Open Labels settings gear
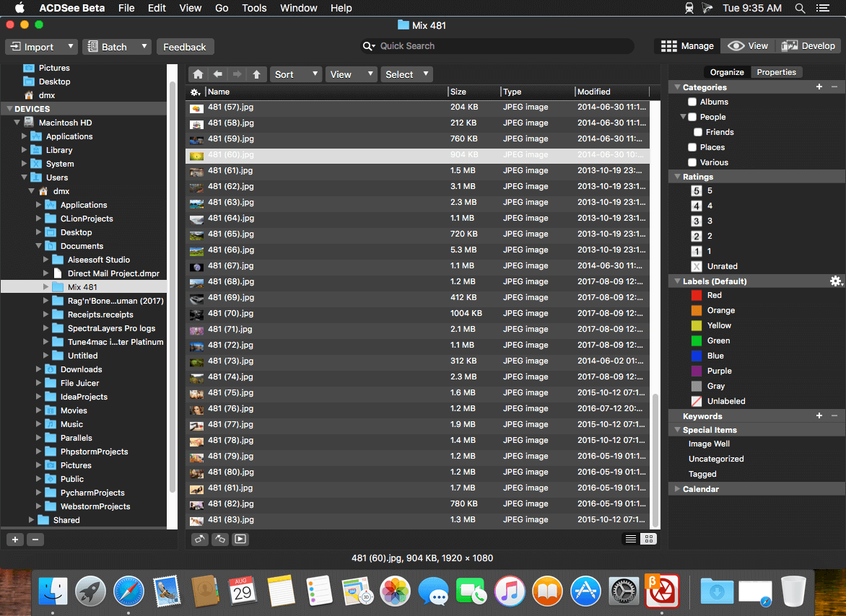Screen dimensions: 846x616 point(836,281)
